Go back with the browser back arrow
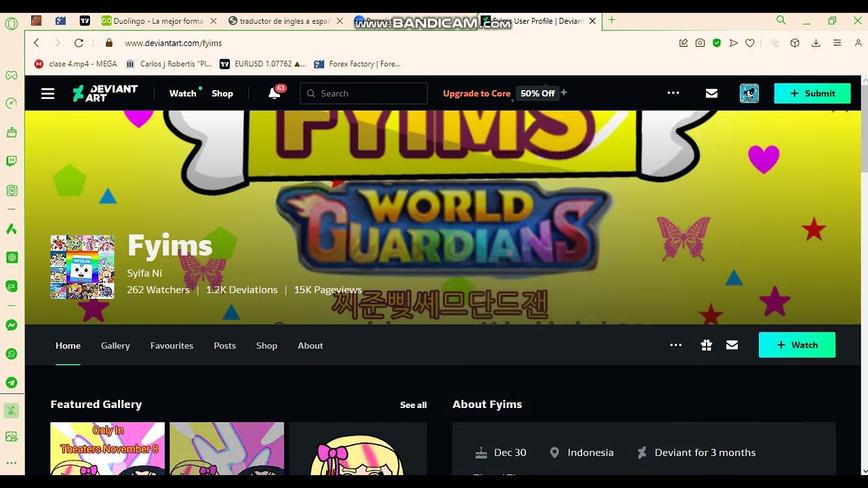This screenshot has width=868, height=488. [x=37, y=43]
